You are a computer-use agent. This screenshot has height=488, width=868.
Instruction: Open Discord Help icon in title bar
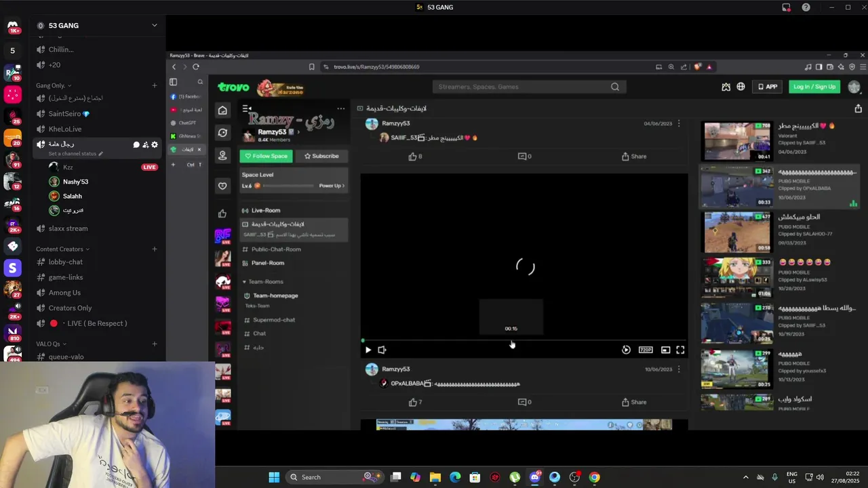point(806,7)
